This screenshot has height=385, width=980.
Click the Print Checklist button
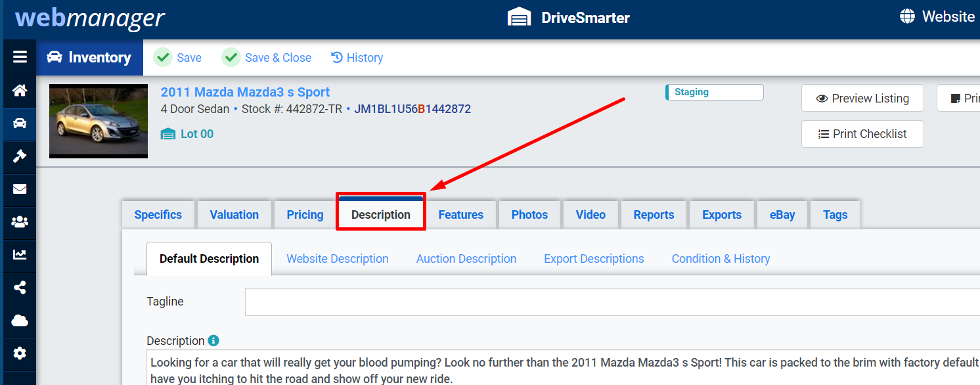pyautogui.click(x=862, y=133)
